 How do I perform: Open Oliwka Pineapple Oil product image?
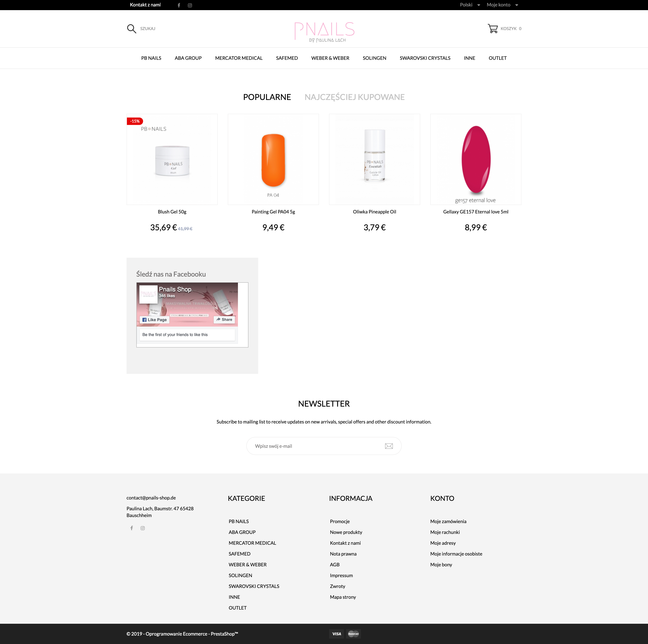[x=375, y=159]
